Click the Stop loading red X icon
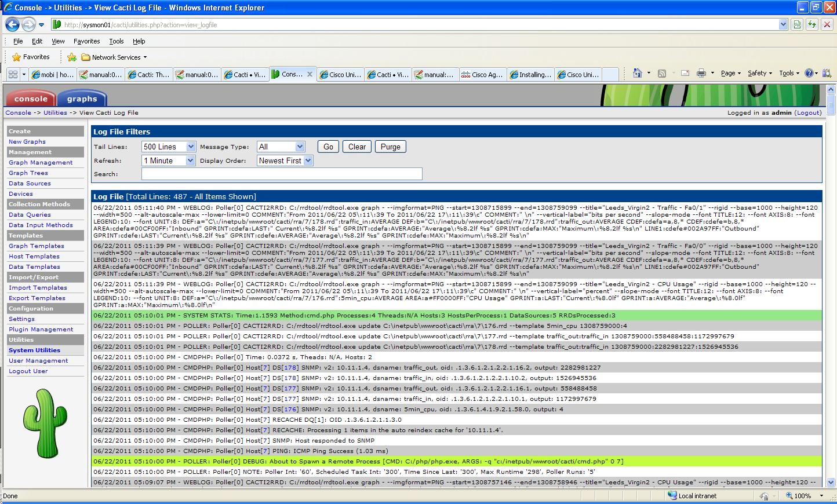This screenshot has width=837, height=504. (x=827, y=24)
